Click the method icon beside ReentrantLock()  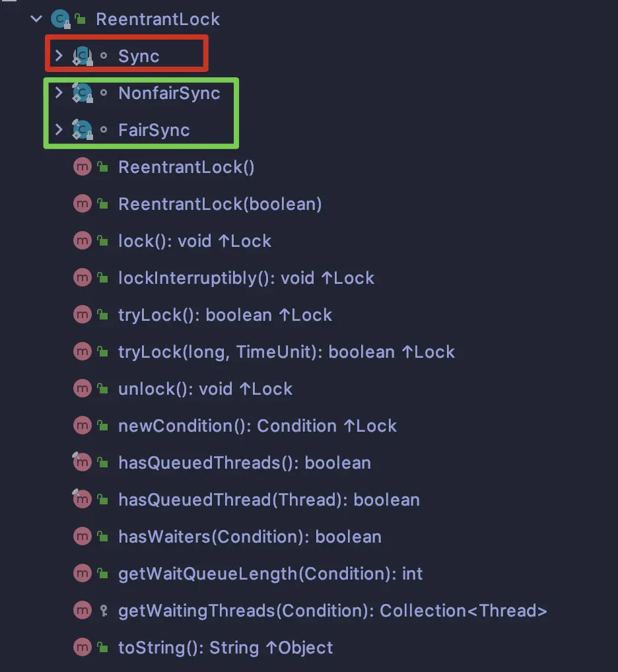pos(83,167)
